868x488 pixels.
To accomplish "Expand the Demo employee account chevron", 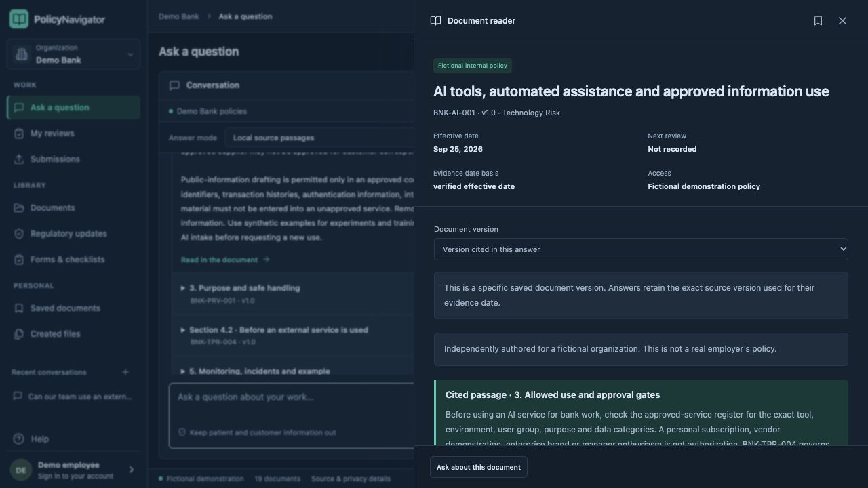I will pyautogui.click(x=132, y=470).
